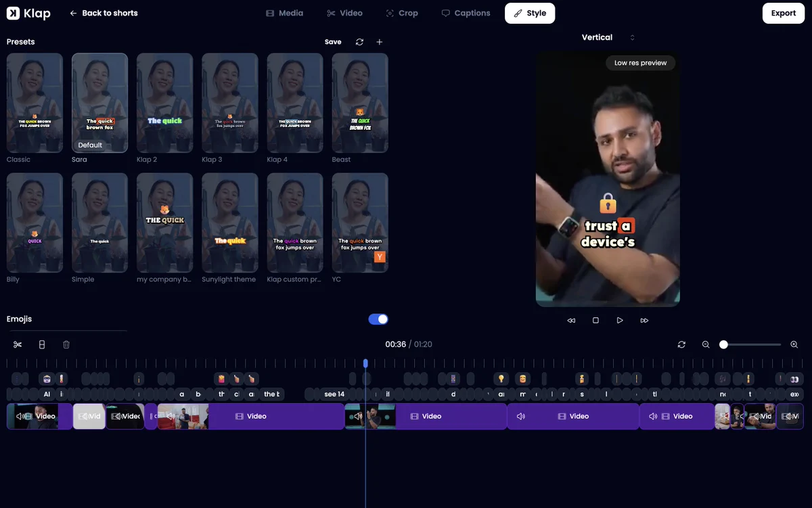This screenshot has width=812, height=508.
Task: Skip forward in the preview player
Action: (644, 321)
